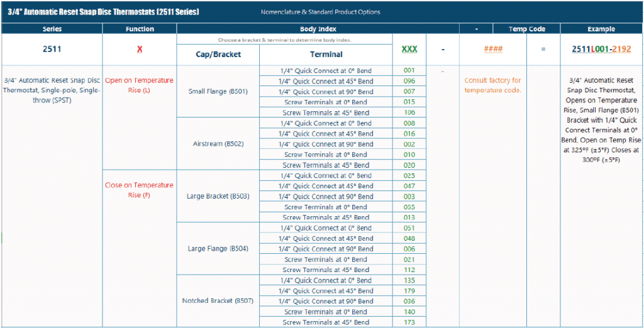644x328 pixels.
Task: Select 'Close on Temperature Rise (F)' function
Action: tap(139, 190)
